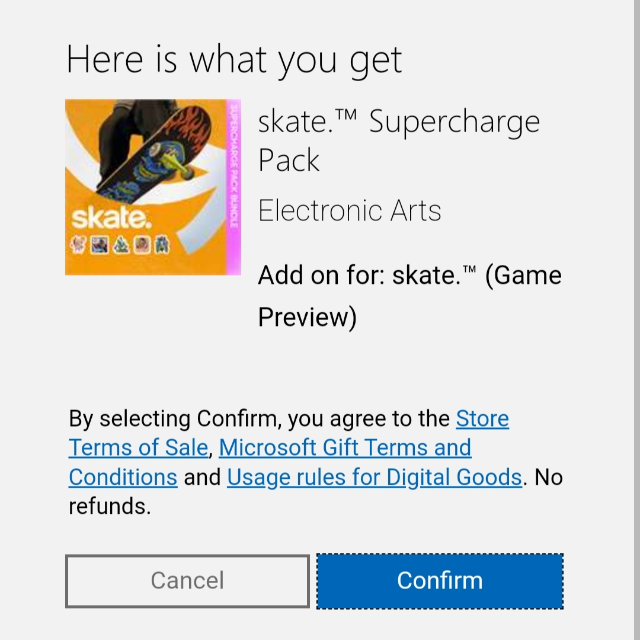This screenshot has width=640, height=640.
Task: Click the "No refunds." notice text
Action: (x=109, y=506)
